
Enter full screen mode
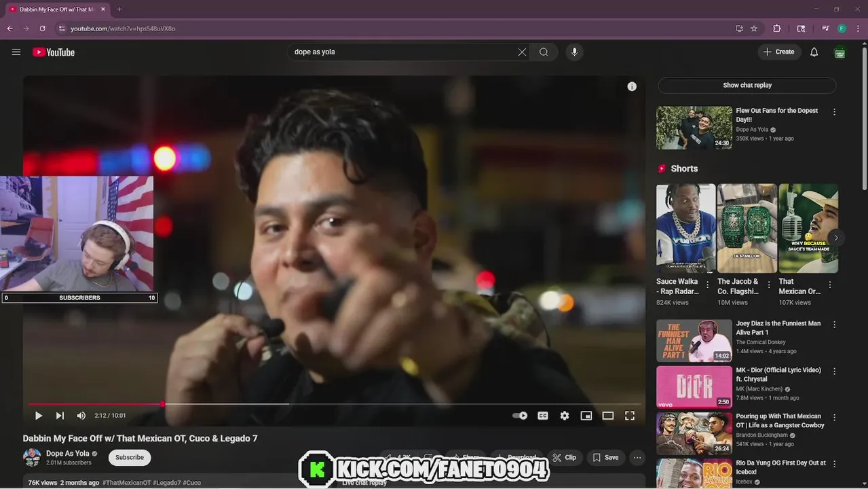pyautogui.click(x=630, y=416)
